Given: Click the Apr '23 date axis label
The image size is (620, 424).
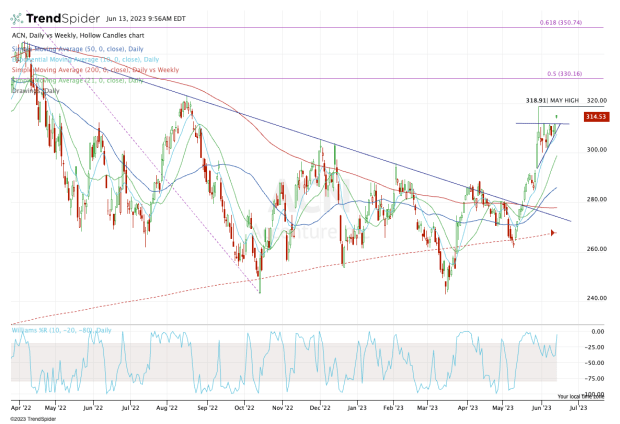Looking at the screenshot, I should (x=468, y=407).
